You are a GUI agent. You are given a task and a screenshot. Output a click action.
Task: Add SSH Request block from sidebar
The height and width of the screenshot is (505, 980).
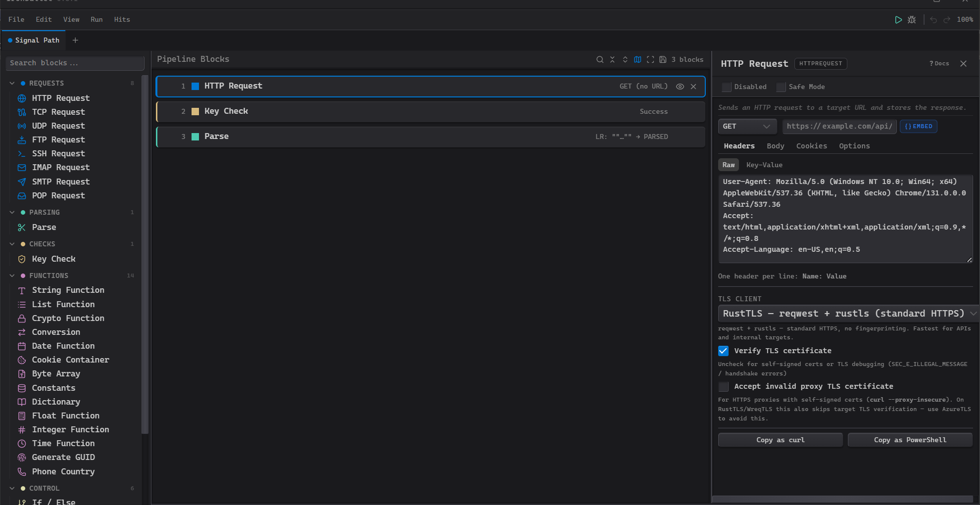coord(58,153)
